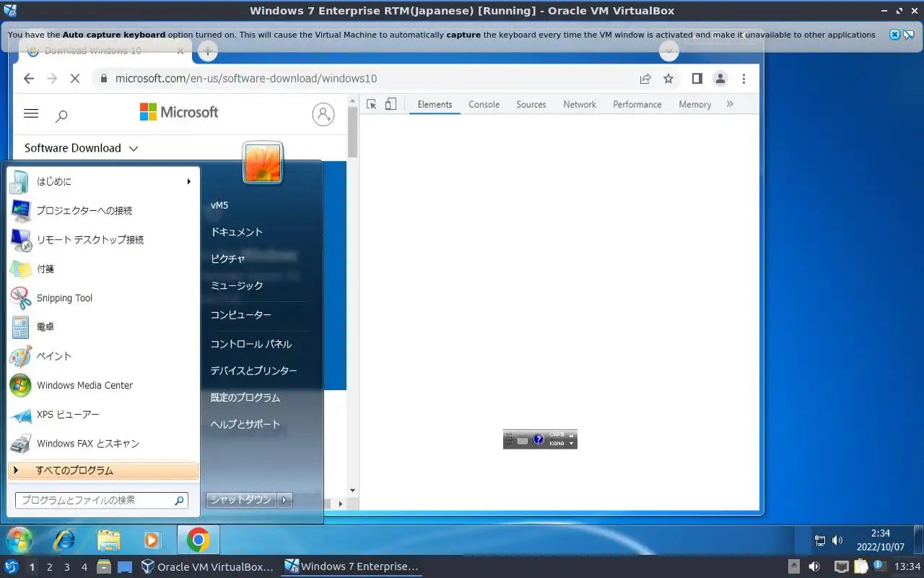Click the IME help question-mark icon
Screen dimensions: 924x578
[x=539, y=439]
